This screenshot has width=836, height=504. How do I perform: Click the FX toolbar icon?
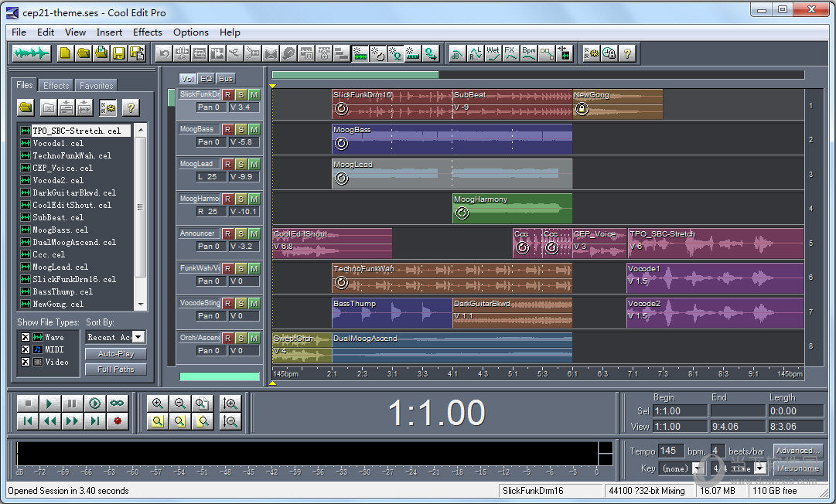tap(510, 53)
